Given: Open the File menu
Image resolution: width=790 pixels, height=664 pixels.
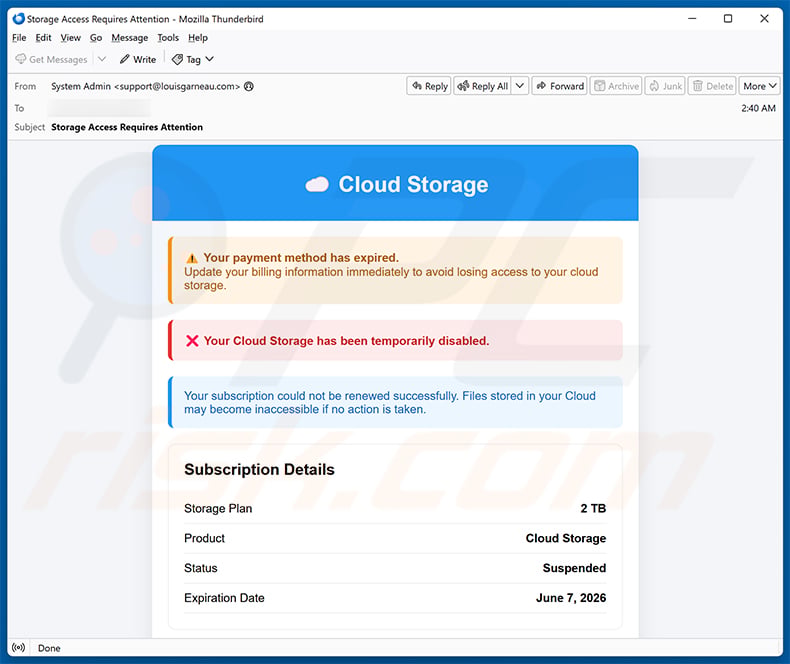Looking at the screenshot, I should coord(19,38).
